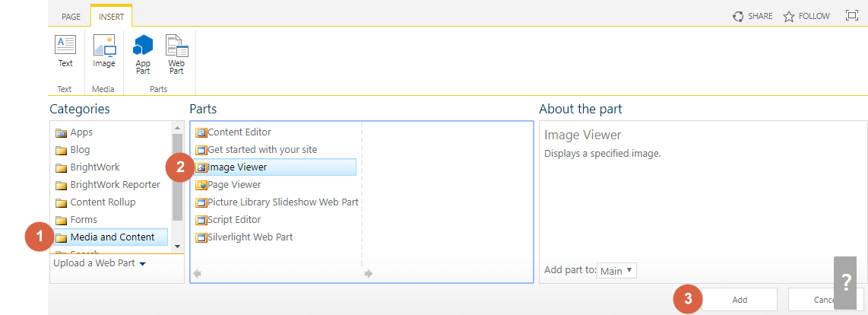Click the Blog folder icon

point(61,151)
